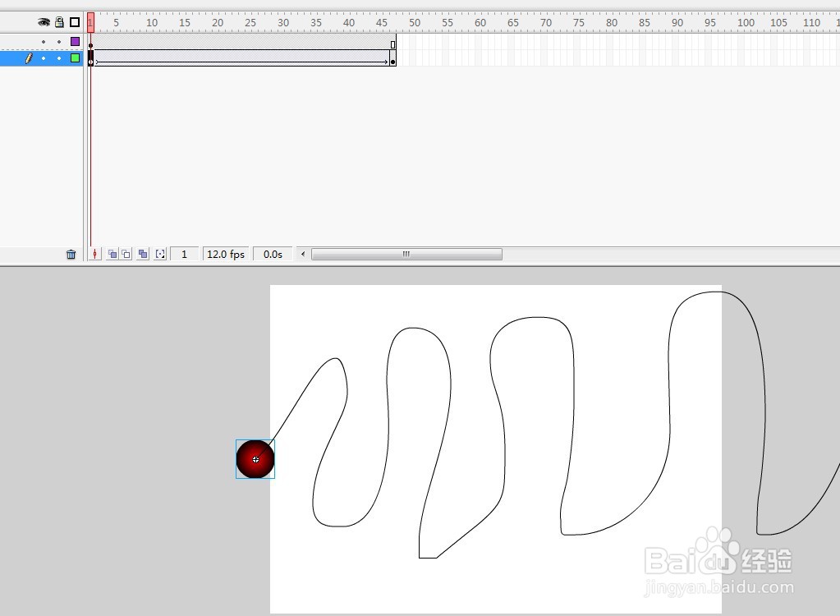Enable Onion Skin
Image resolution: width=840 pixels, height=616 pixels.
[x=112, y=254]
